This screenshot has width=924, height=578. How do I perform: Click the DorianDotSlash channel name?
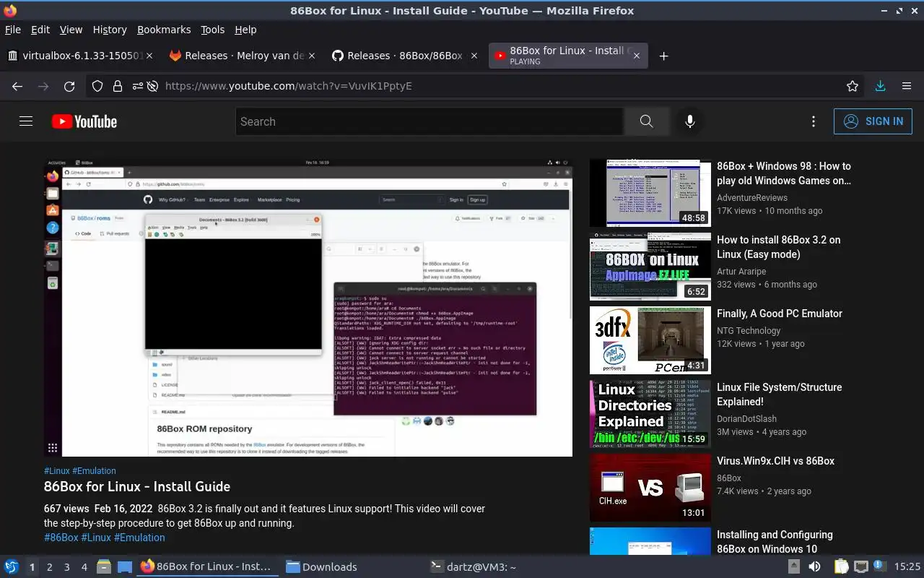746,418
